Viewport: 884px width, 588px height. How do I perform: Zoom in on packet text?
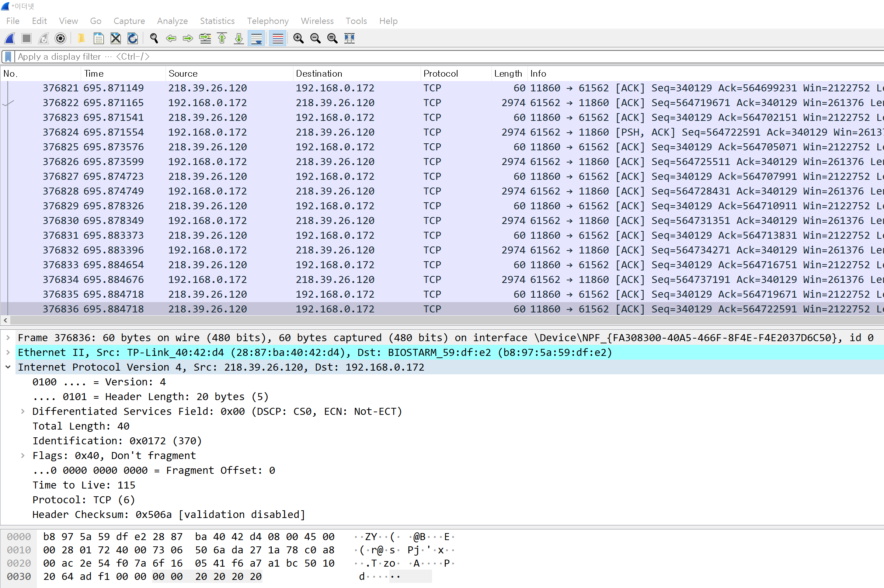click(298, 38)
